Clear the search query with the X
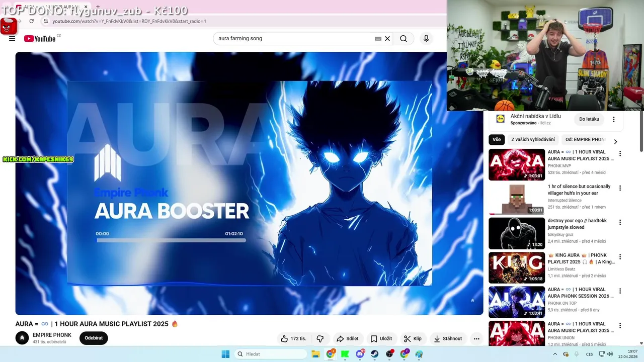The image size is (644, 362). (x=387, y=39)
